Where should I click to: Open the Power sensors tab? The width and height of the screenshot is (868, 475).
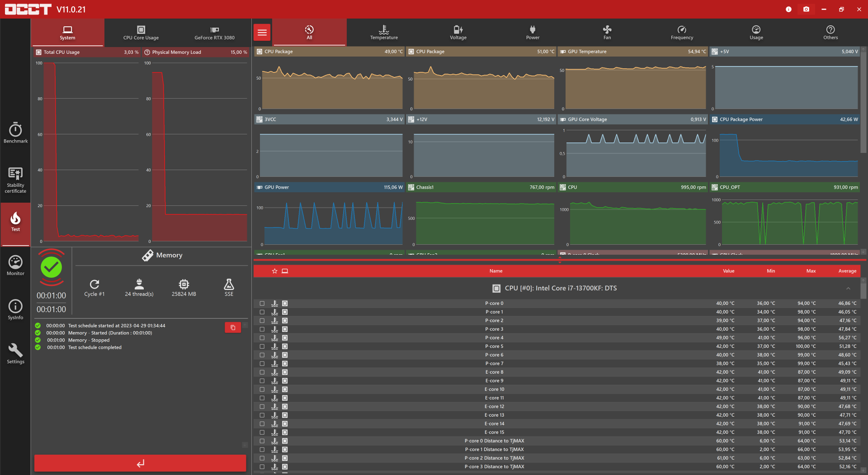pyautogui.click(x=533, y=33)
